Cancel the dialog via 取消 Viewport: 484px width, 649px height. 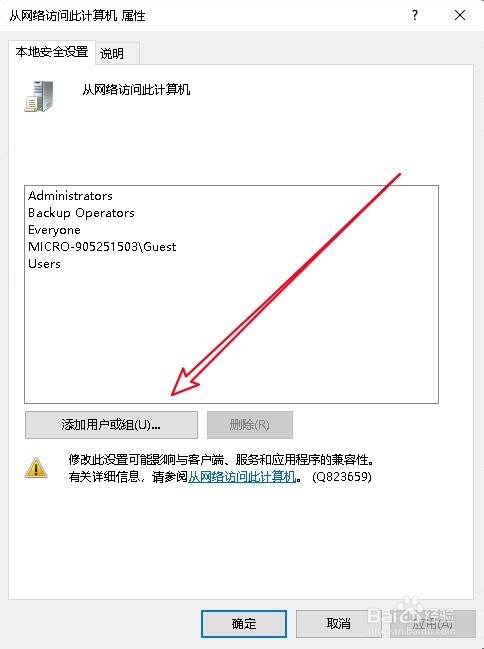[x=338, y=624]
